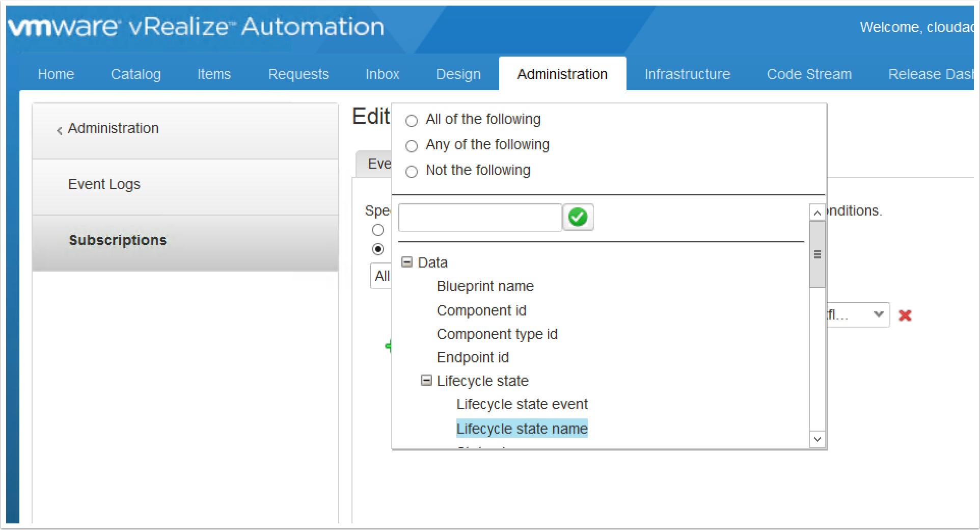The width and height of the screenshot is (980, 530).
Task: Collapse the Data tree node
Action: (x=407, y=262)
